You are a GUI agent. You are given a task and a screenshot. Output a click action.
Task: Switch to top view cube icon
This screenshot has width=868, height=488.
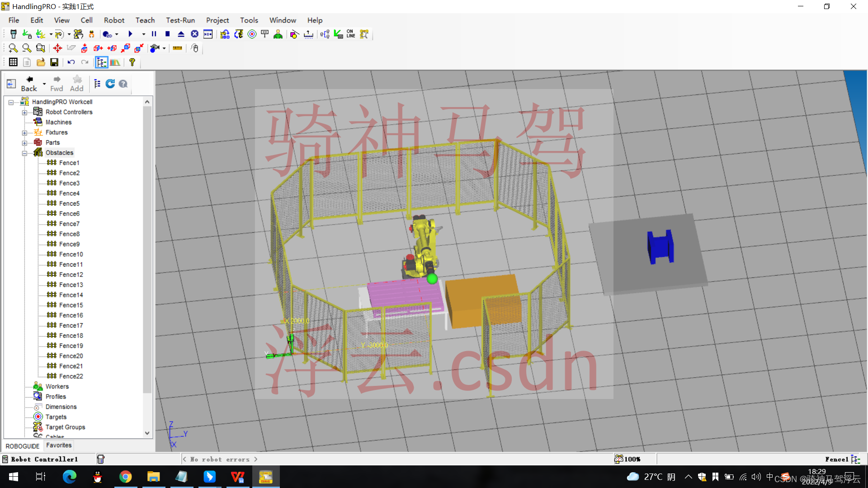coord(85,48)
